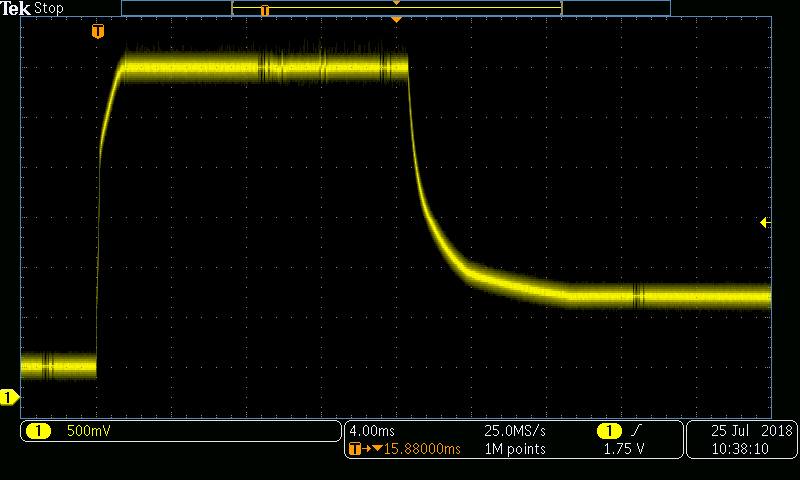Select the trigger source channel 1 badge

[606, 430]
